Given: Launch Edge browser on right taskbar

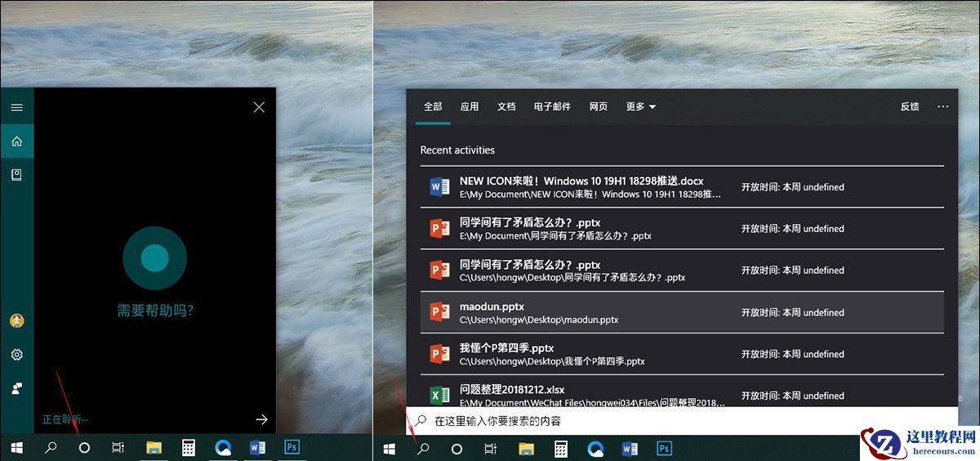Looking at the screenshot, I should click(596, 449).
